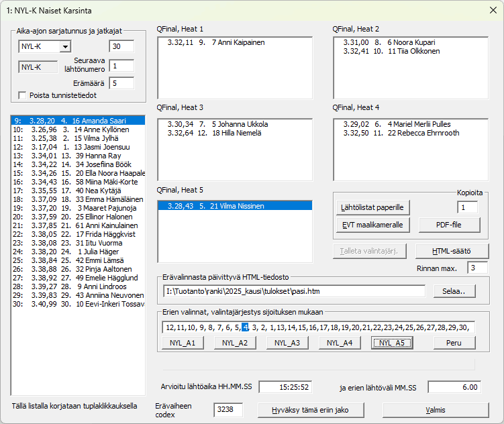Export using the PDF-file button

point(450,225)
